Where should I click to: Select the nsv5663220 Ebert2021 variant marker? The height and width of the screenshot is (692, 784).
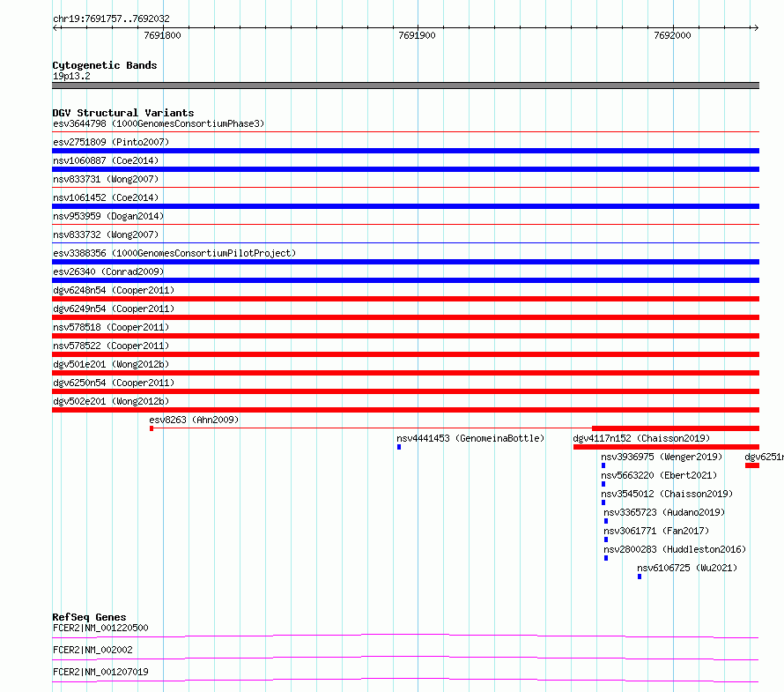coord(603,484)
